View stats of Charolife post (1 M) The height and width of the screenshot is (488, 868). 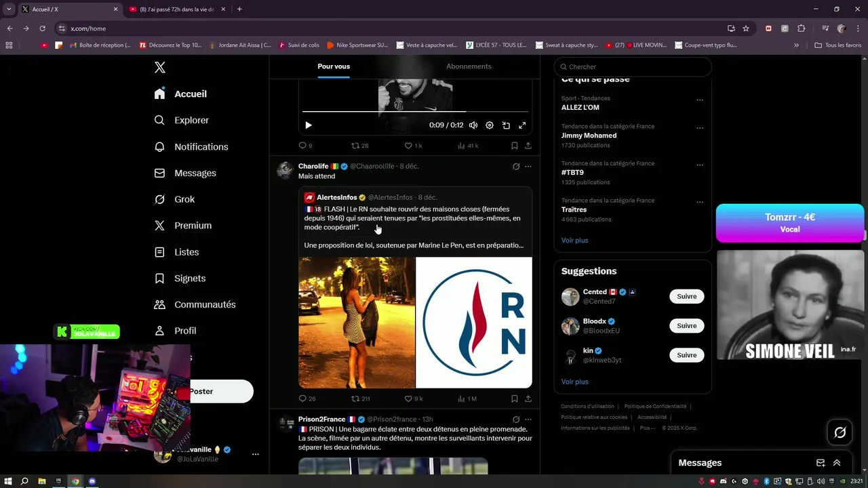467,399
